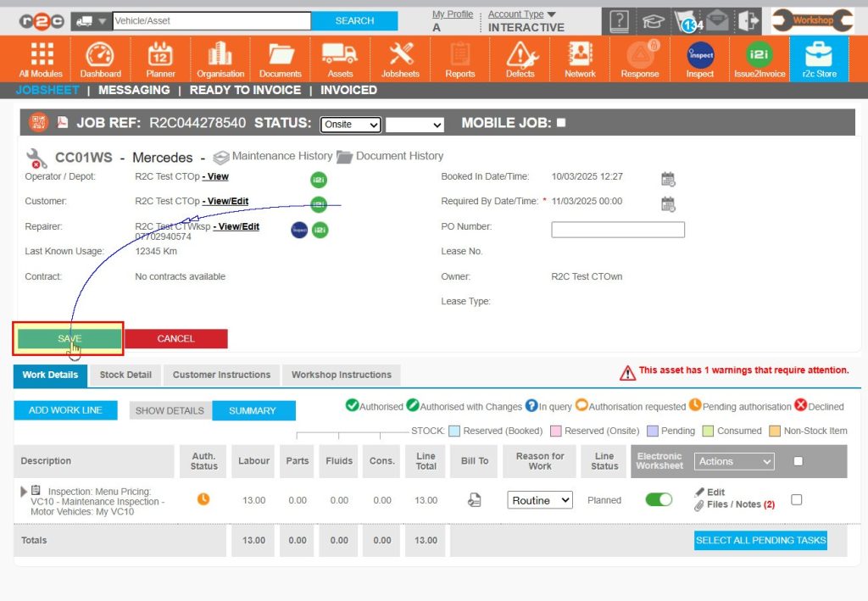868x601 pixels.
Task: Click into the PO Number field
Action: [617, 230]
